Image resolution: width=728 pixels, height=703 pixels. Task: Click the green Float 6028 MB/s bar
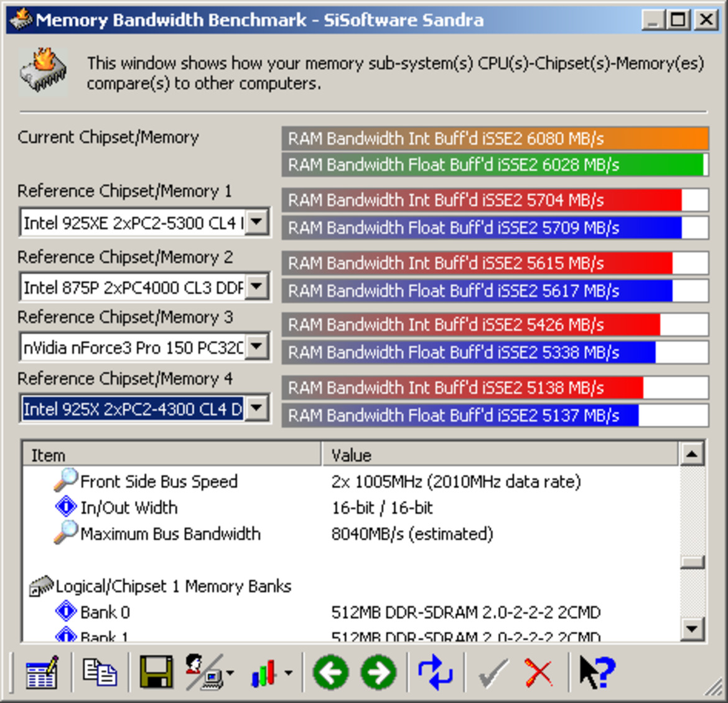(x=495, y=165)
